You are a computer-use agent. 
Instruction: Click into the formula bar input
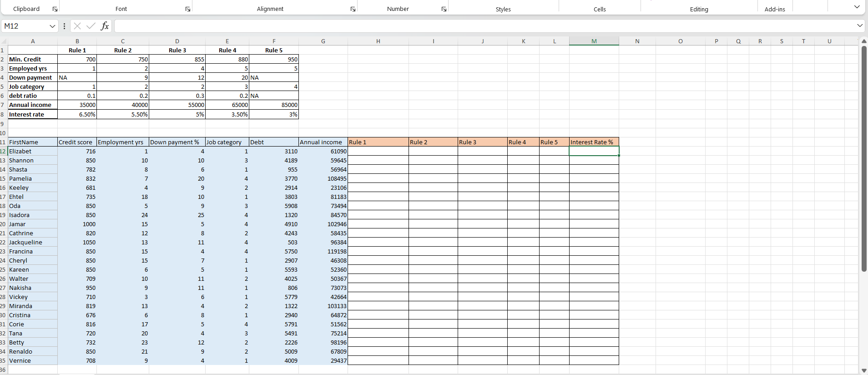pyautogui.click(x=484, y=26)
